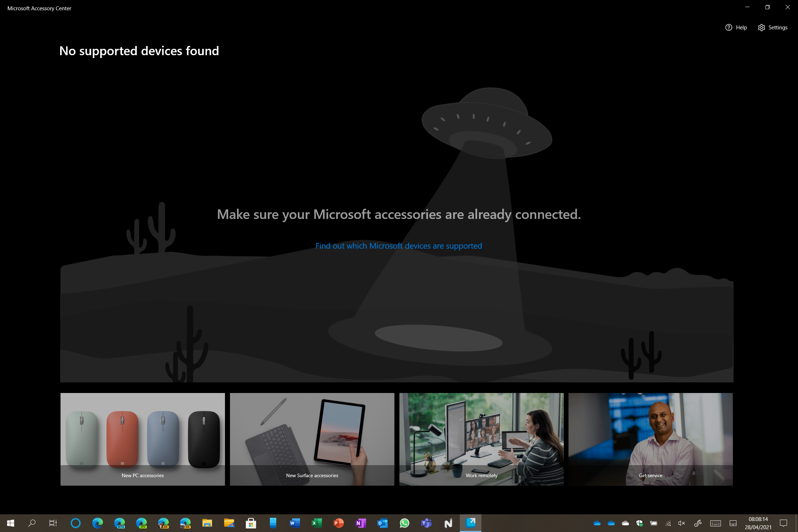Image resolution: width=798 pixels, height=532 pixels.
Task: Open Microsoft Store from taskbar
Action: pyautogui.click(x=251, y=523)
